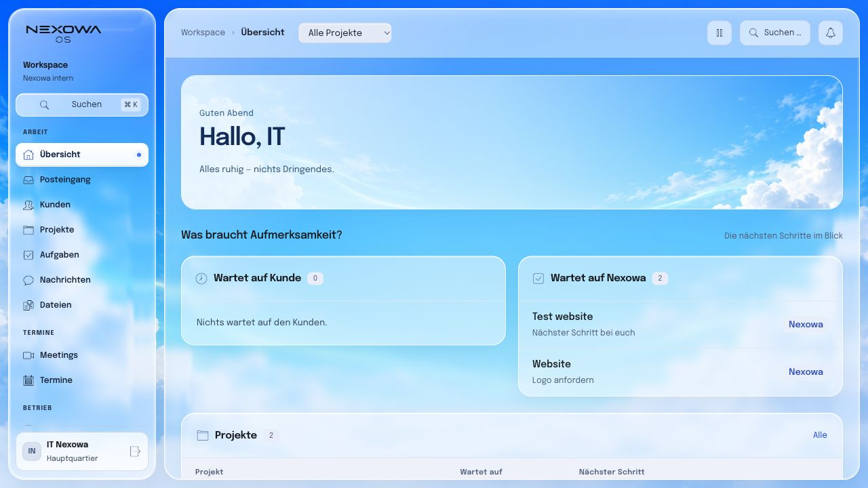Click the Projekt column header
The image size is (868, 488).
[x=209, y=472]
